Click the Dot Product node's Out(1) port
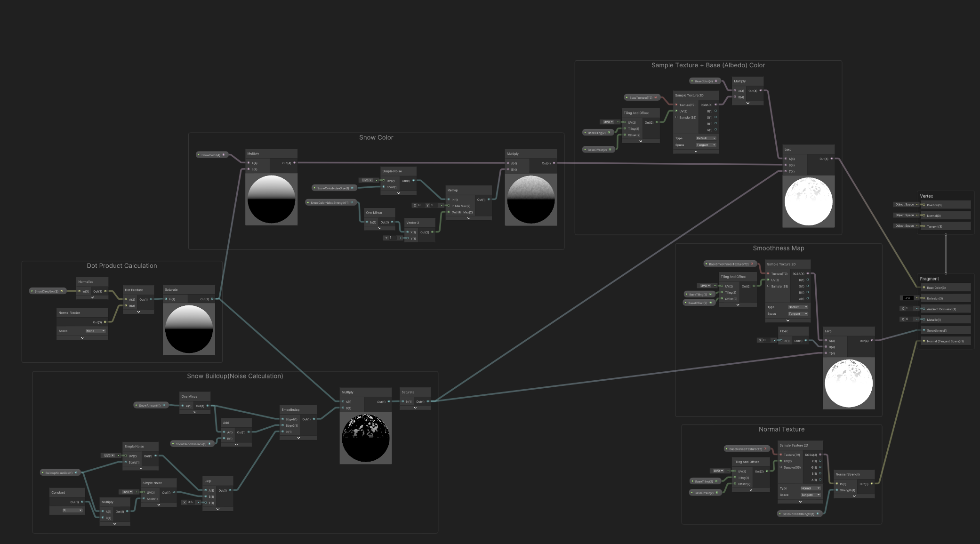The width and height of the screenshot is (980, 544). 151,299
